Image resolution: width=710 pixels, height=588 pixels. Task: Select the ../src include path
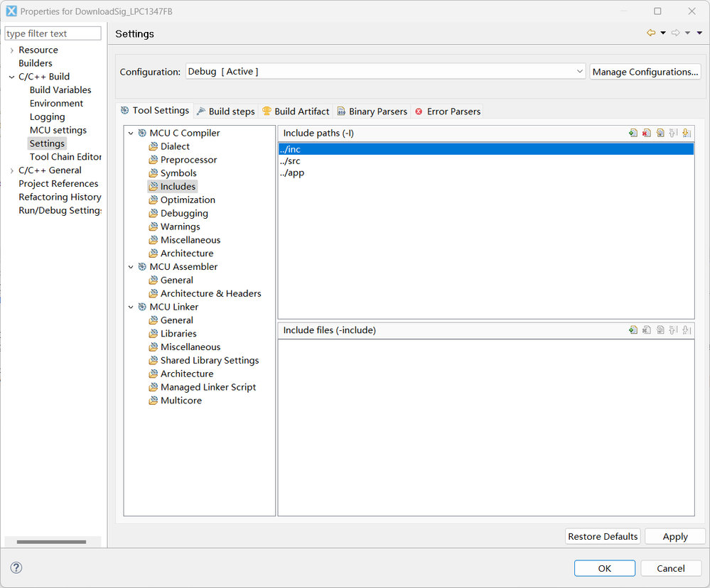coord(486,161)
